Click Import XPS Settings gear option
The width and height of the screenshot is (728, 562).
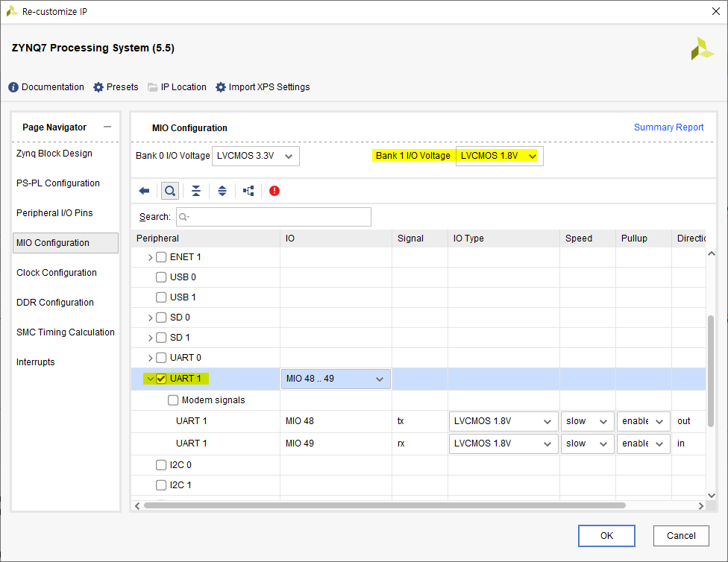263,87
